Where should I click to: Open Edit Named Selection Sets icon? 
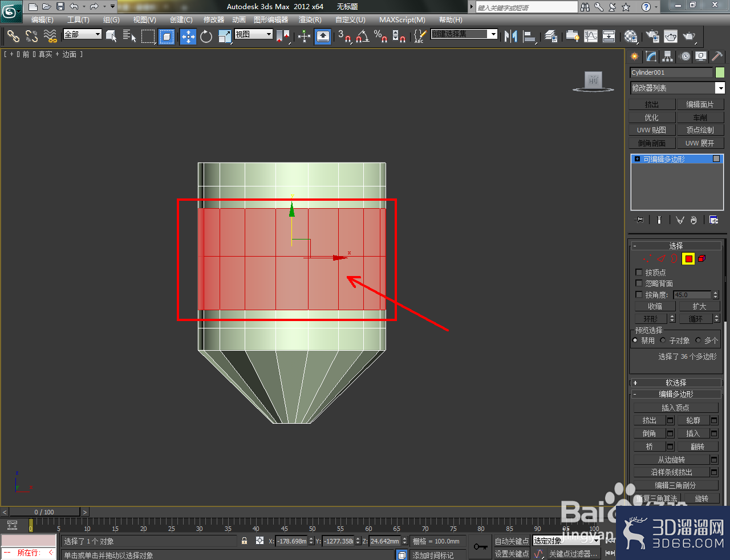point(419,36)
